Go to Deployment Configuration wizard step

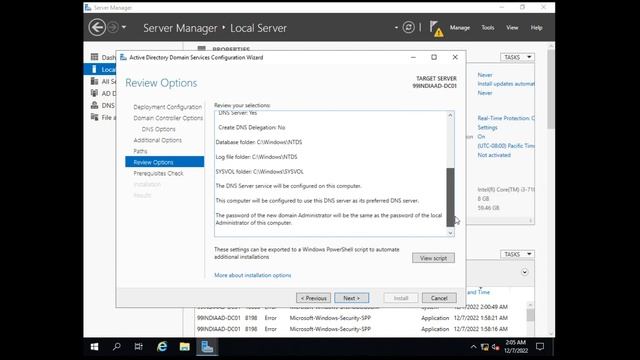(167, 107)
